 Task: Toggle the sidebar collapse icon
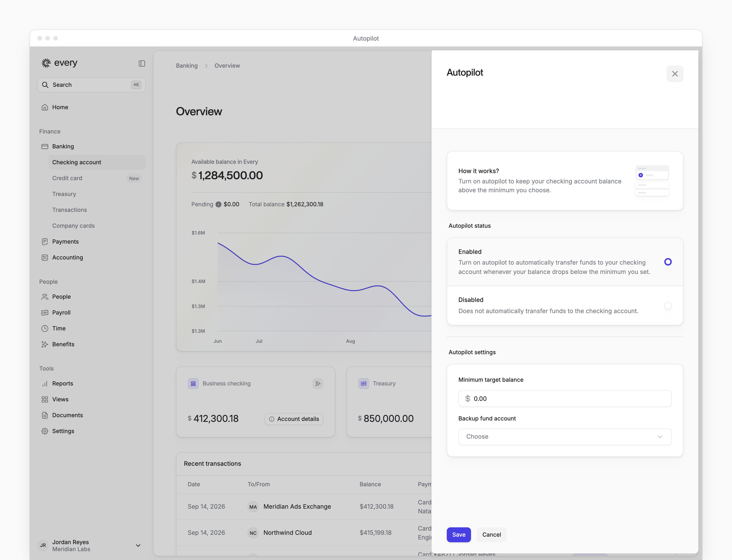pos(142,63)
